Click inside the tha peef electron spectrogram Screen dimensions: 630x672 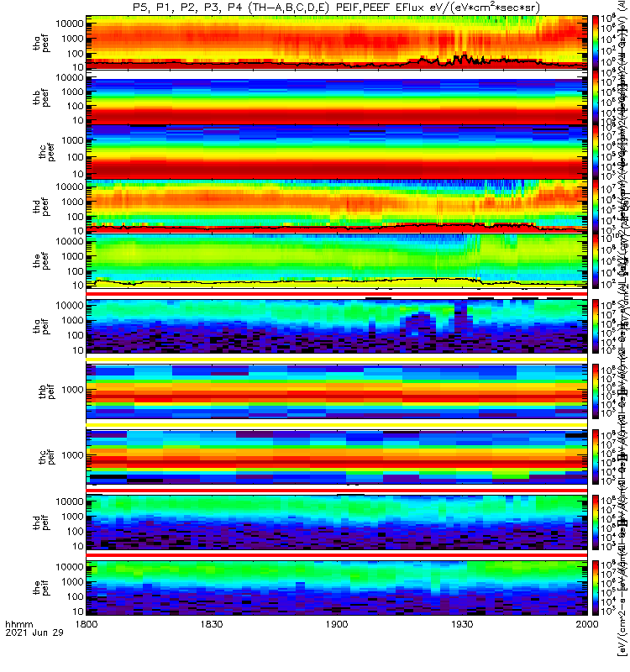(x=337, y=42)
